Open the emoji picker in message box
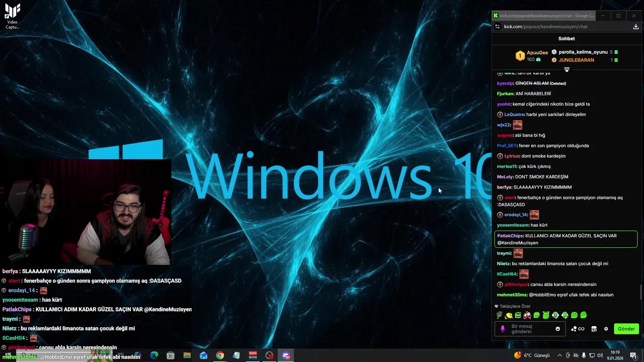644x362 pixels. [x=557, y=329]
